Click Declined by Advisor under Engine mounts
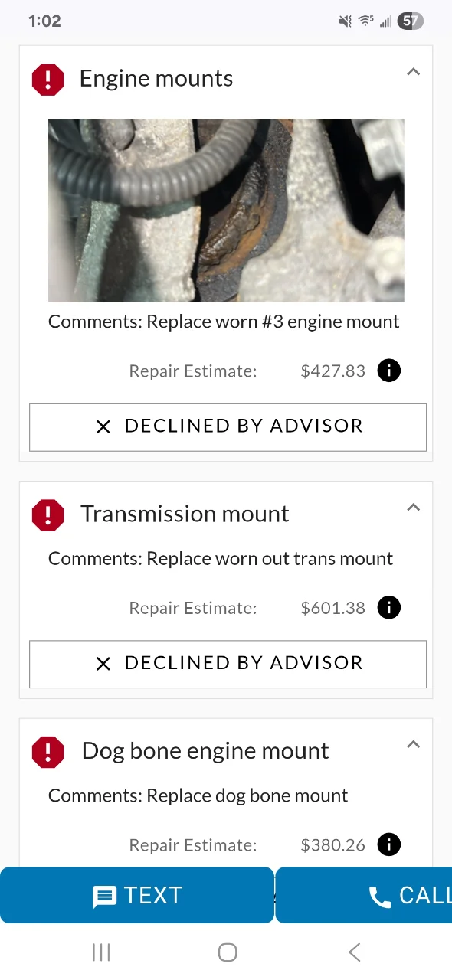The width and height of the screenshot is (452, 980). tap(228, 427)
